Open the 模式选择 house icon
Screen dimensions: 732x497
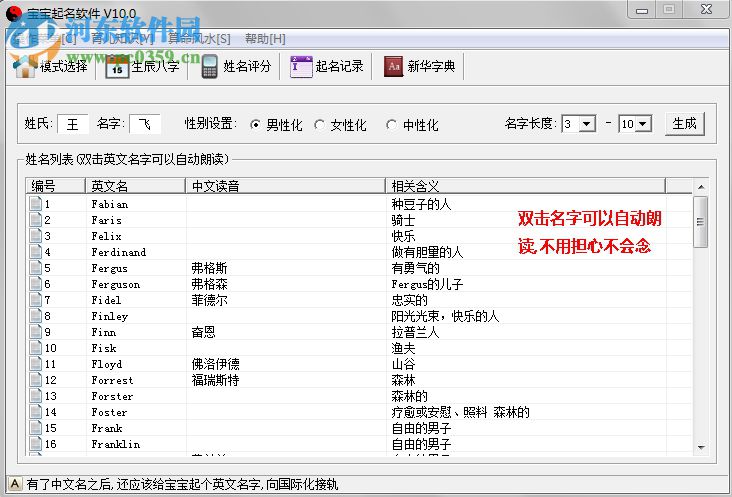[24, 66]
